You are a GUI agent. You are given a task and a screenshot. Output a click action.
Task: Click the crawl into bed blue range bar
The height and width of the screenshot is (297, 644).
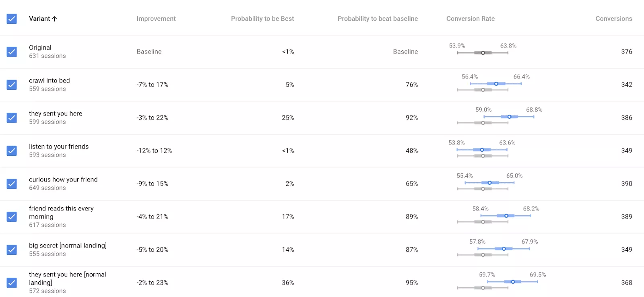pyautogui.click(x=495, y=84)
